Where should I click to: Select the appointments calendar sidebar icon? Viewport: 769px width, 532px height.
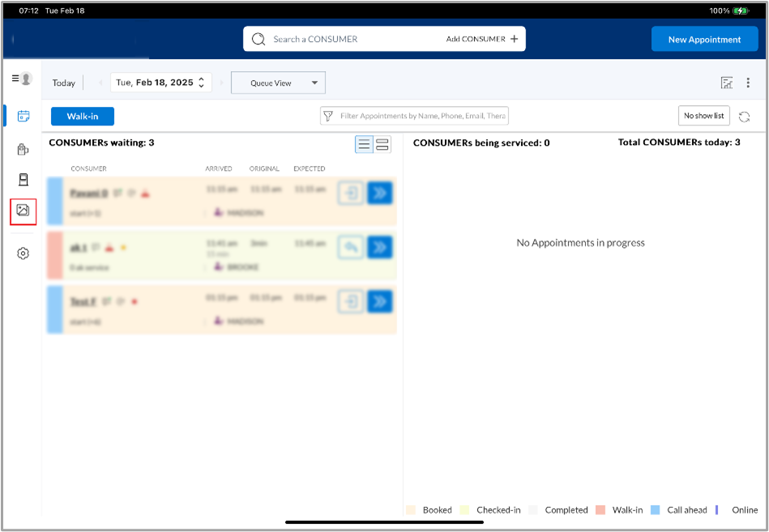point(23,116)
